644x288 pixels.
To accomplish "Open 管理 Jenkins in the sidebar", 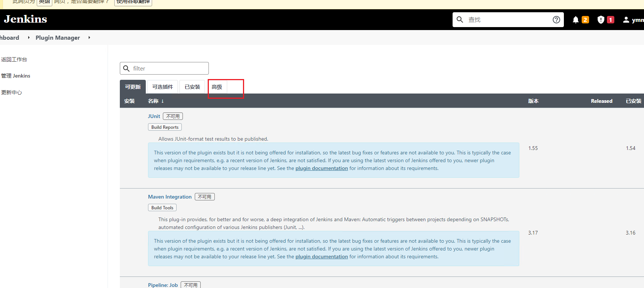I will [16, 76].
